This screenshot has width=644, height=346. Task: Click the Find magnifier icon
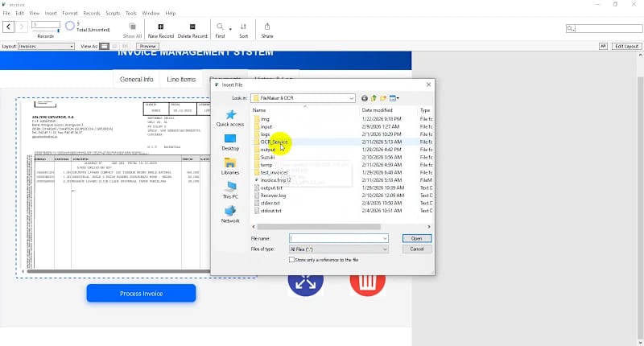[220, 27]
